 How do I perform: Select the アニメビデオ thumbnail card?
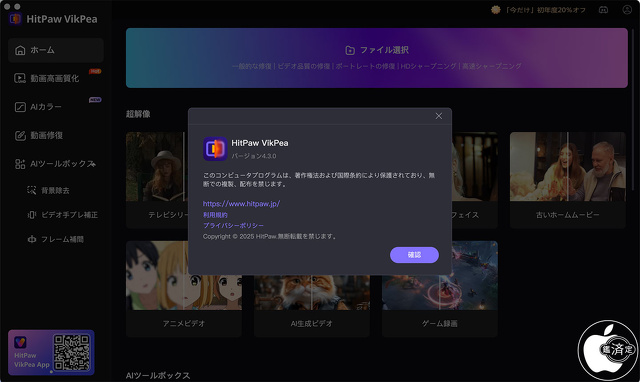[x=184, y=289]
